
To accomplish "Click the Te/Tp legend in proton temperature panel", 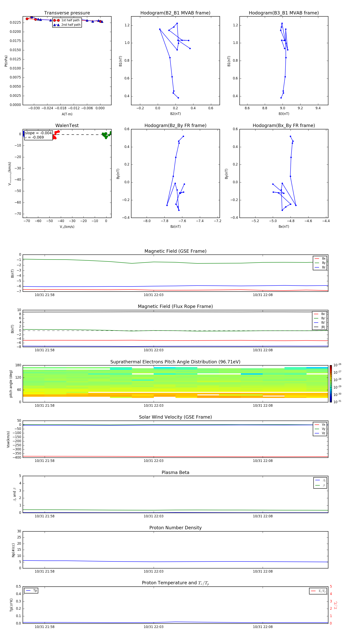I will pos(318,591).
